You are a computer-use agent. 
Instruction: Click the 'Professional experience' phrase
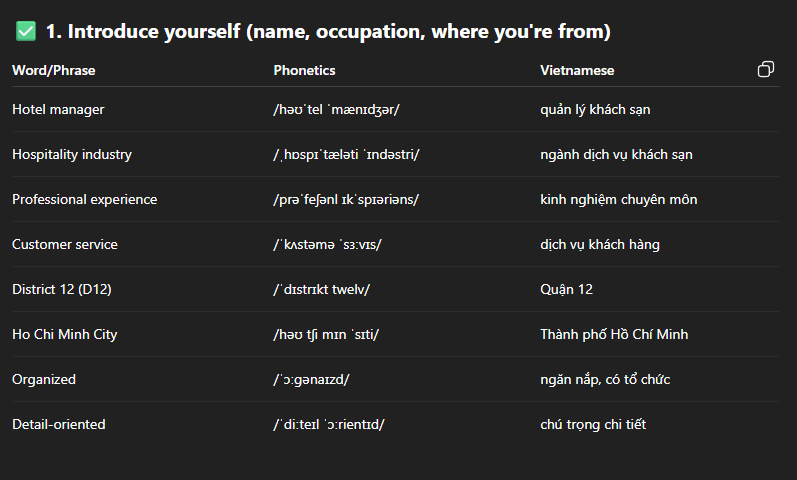pyautogui.click(x=85, y=199)
